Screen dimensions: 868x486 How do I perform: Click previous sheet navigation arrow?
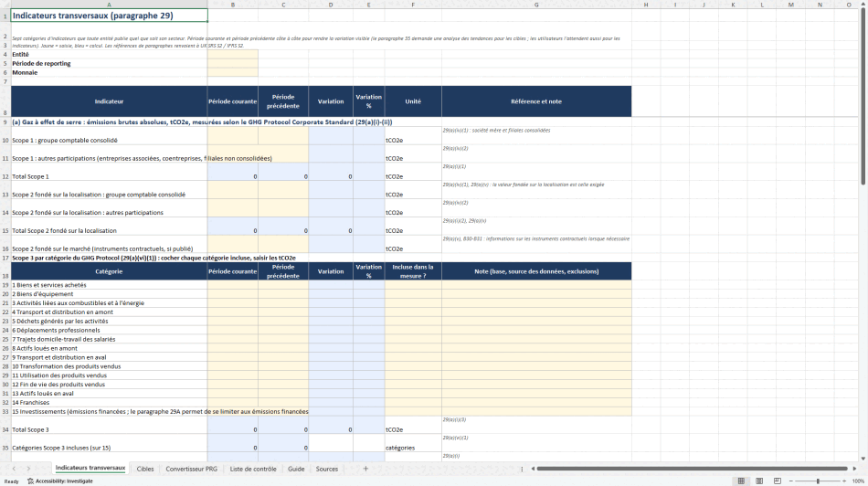pyautogui.click(x=14, y=469)
